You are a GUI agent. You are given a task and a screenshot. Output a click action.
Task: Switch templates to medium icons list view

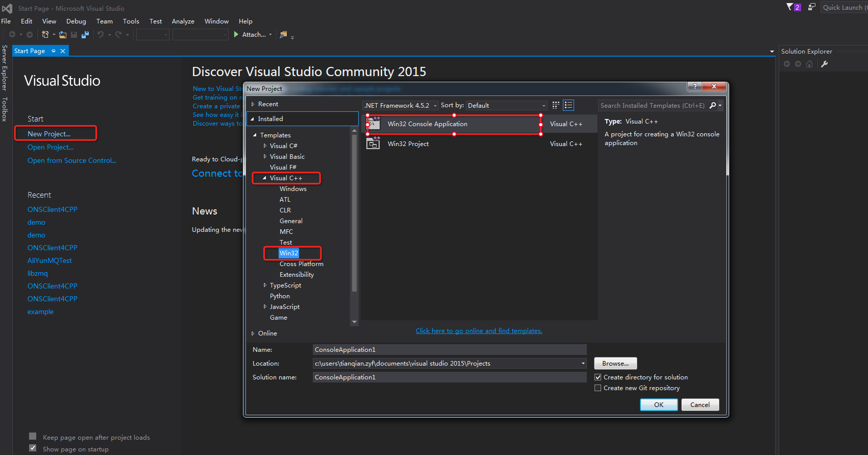(x=568, y=105)
